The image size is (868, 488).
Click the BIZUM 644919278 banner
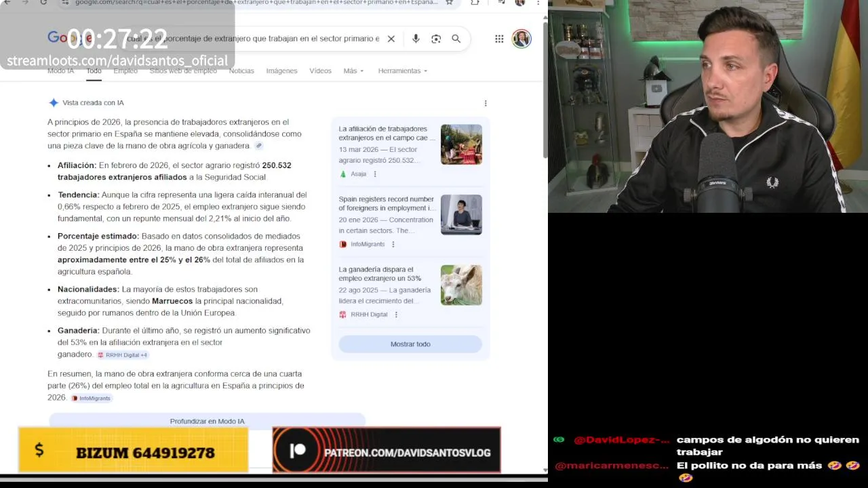coord(133,450)
